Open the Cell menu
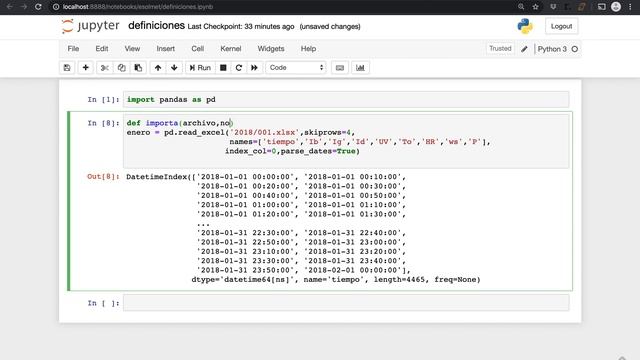Image resolution: width=640 pixels, height=360 pixels. [198, 49]
